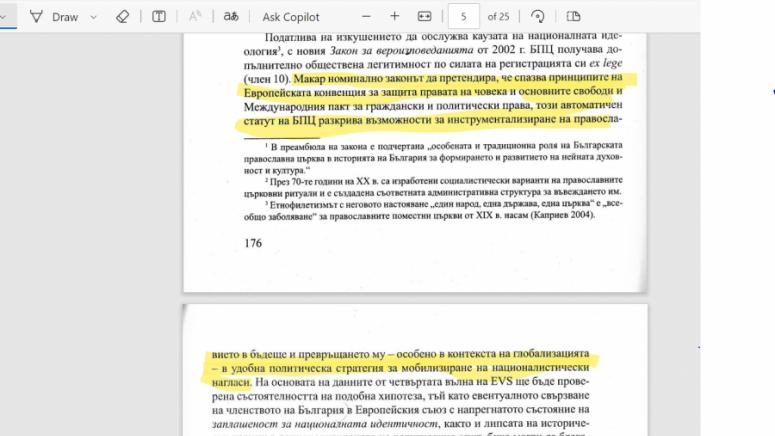
Task: Select the Erase tool
Action: [122, 17]
